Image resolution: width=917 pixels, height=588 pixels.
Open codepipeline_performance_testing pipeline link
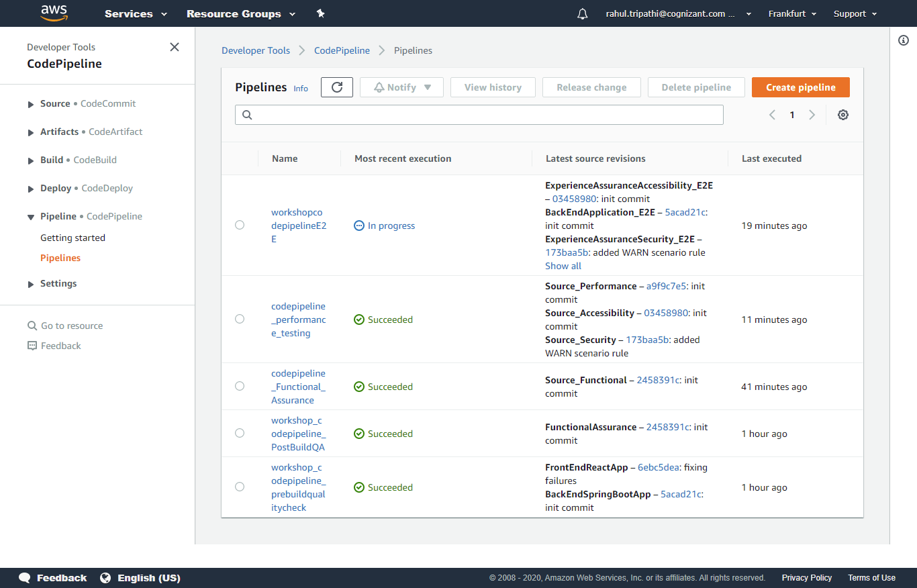[x=299, y=320]
